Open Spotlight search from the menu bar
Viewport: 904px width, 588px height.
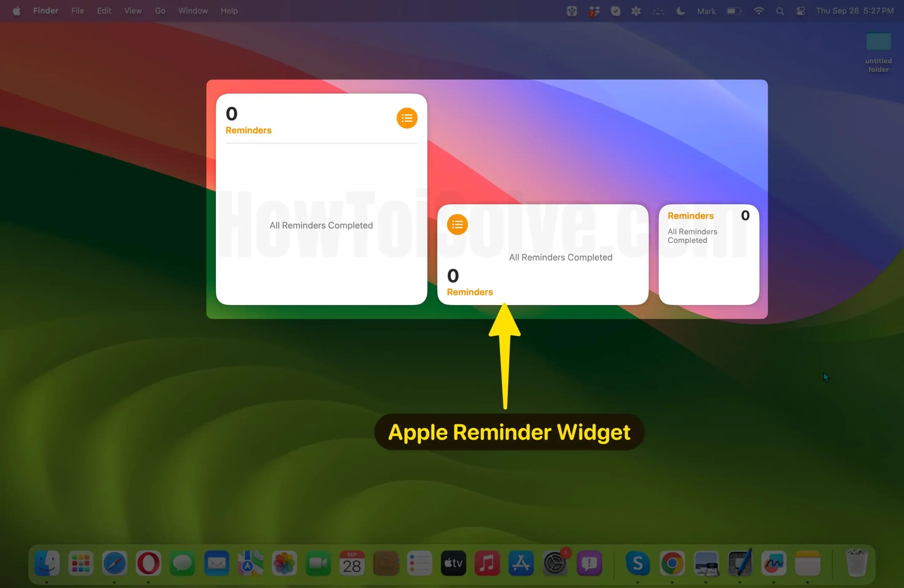(780, 11)
